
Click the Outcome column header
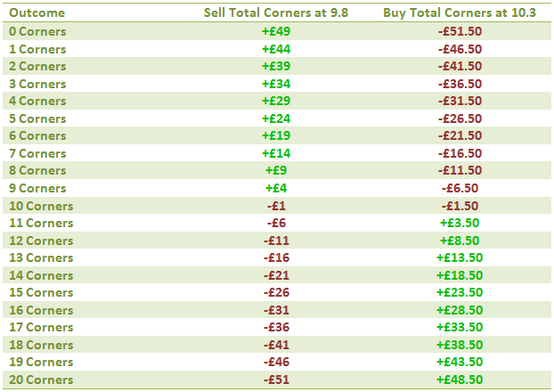(37, 12)
